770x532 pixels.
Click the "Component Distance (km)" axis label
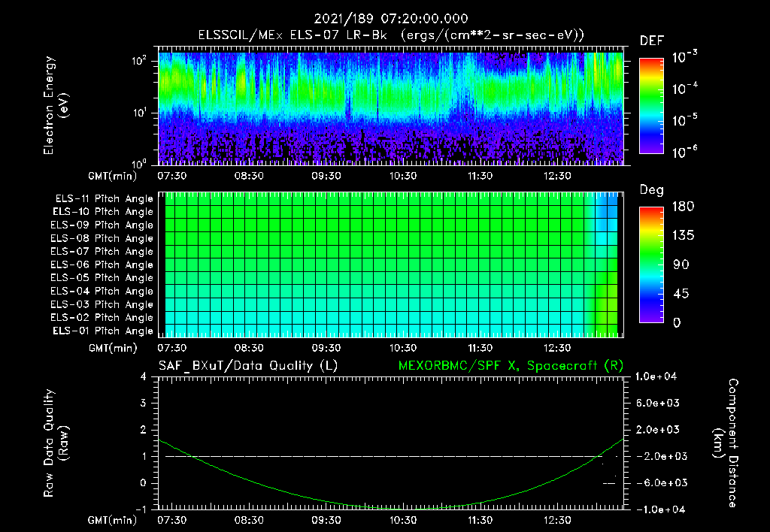coord(726,443)
